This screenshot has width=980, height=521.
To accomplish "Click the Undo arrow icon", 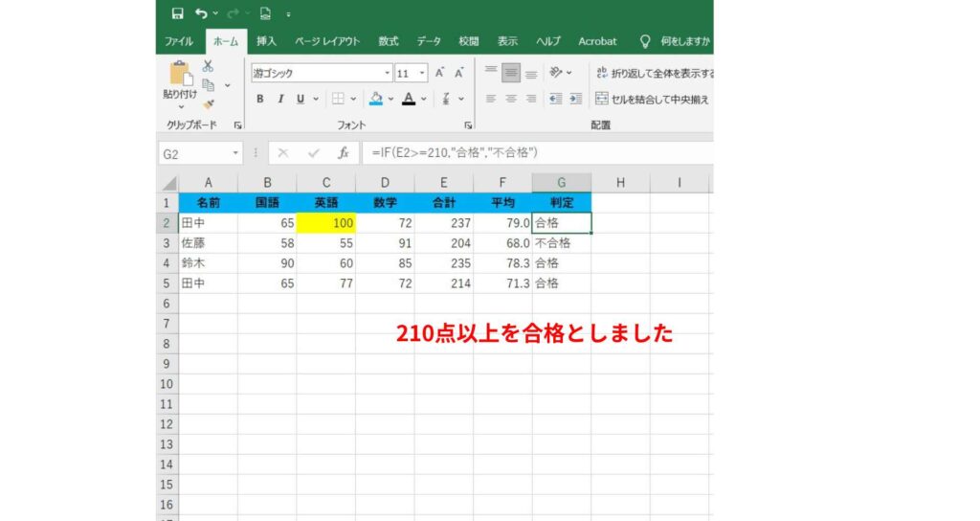I will tap(201, 13).
